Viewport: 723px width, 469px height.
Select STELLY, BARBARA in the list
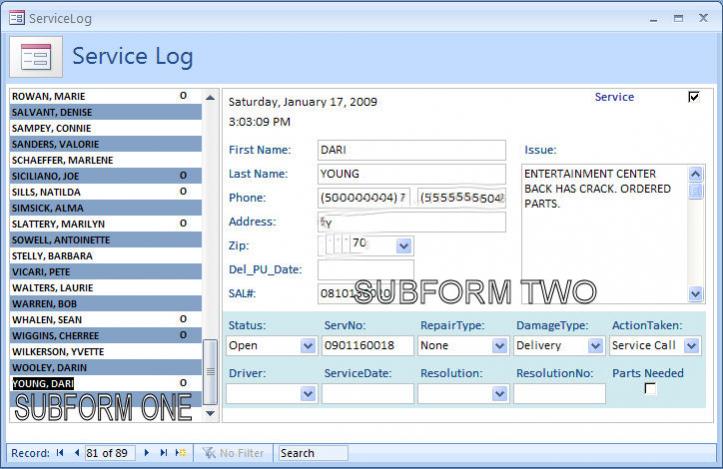click(106, 256)
